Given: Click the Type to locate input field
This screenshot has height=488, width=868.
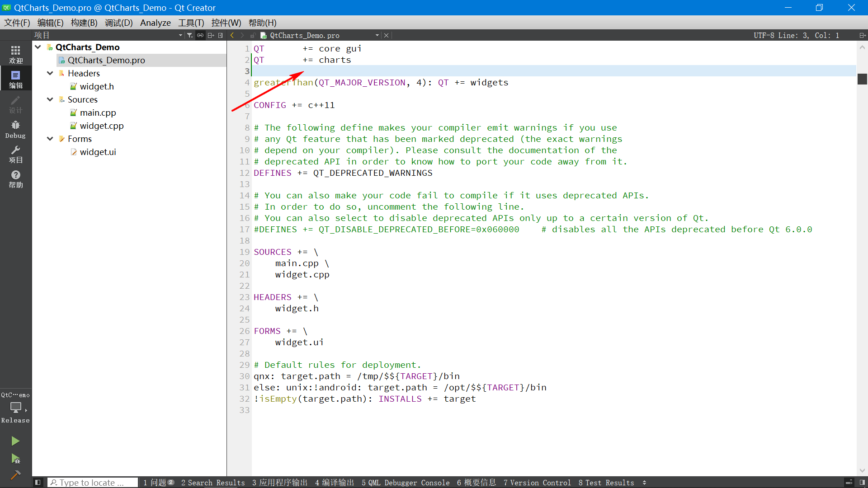Looking at the screenshot, I should point(93,483).
